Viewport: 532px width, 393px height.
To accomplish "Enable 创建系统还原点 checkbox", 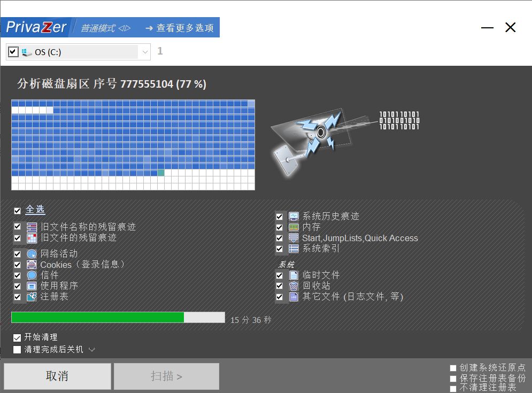I will click(453, 368).
